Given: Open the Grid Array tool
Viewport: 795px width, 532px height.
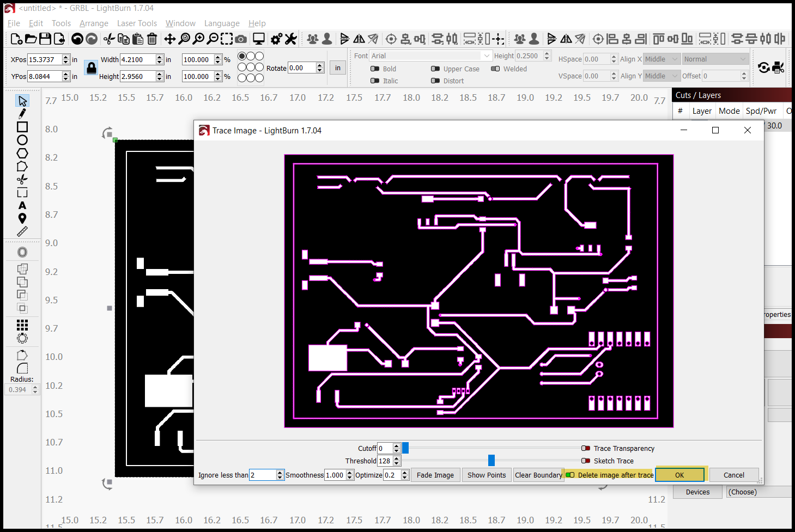Looking at the screenshot, I should [22, 325].
